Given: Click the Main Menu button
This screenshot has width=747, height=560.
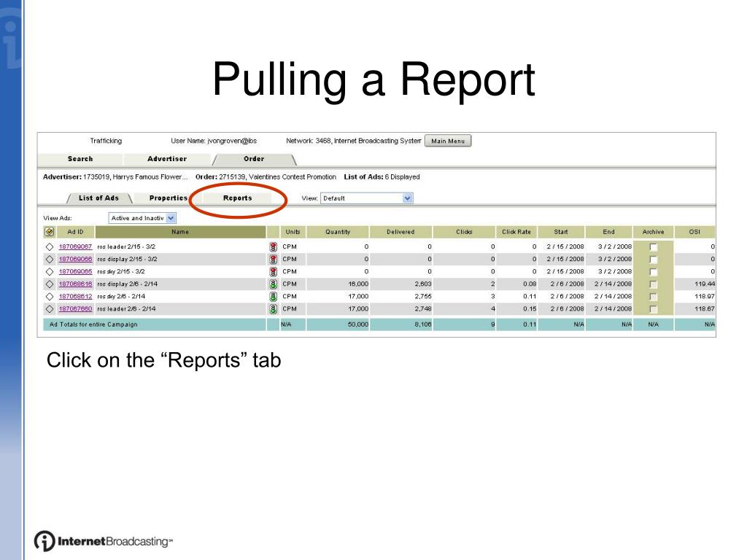Looking at the screenshot, I should 448,141.
